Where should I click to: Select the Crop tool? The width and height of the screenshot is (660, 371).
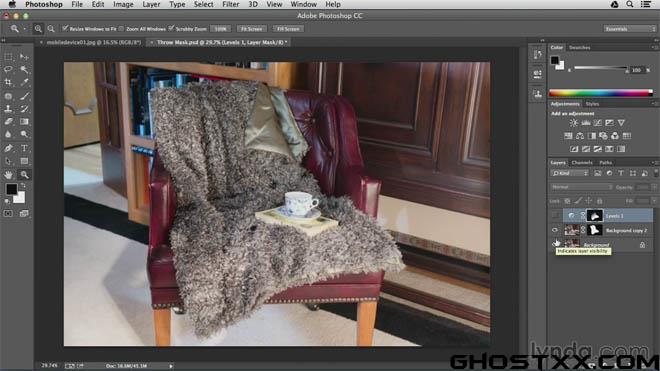point(8,83)
